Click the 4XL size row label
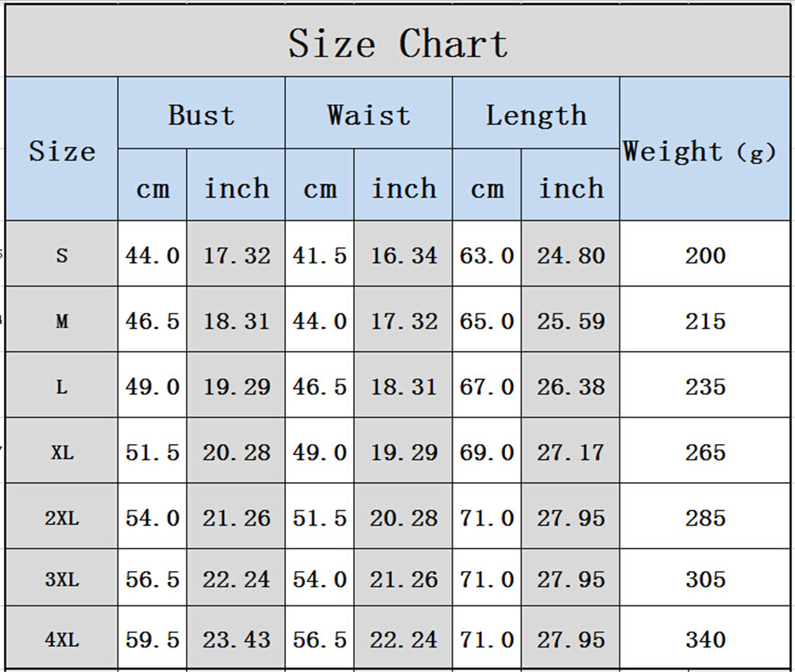This screenshot has height=672, width=795. point(62,639)
